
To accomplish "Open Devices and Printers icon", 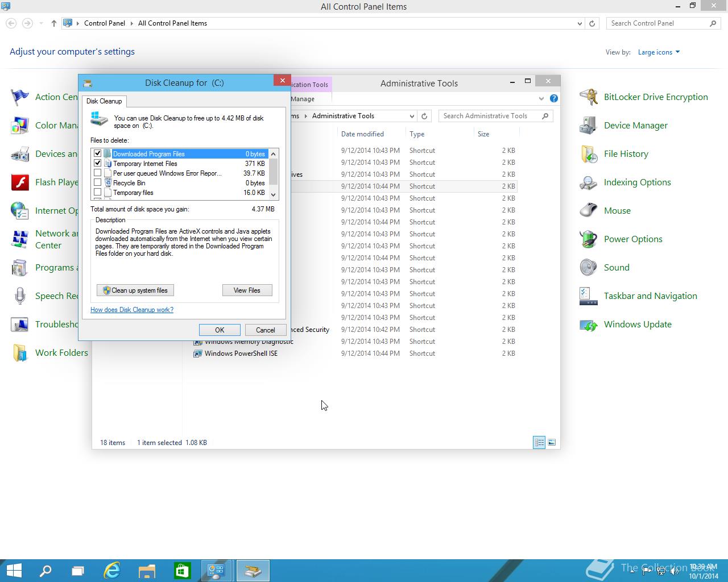I will [20, 154].
